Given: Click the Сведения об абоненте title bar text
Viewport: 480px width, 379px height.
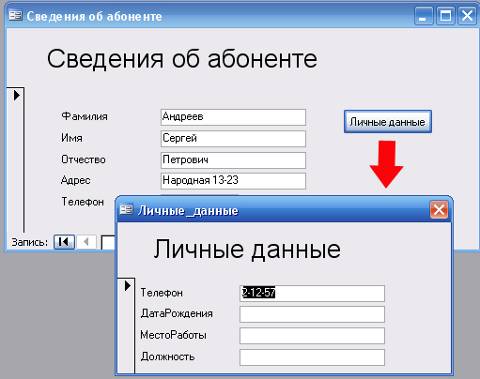Looking at the screenshot, I should [x=94, y=16].
